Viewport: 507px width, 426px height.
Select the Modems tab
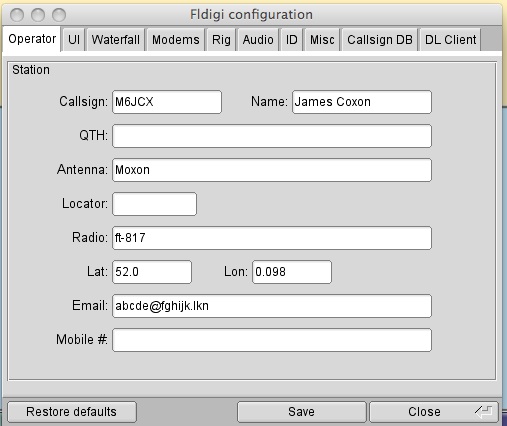176,40
